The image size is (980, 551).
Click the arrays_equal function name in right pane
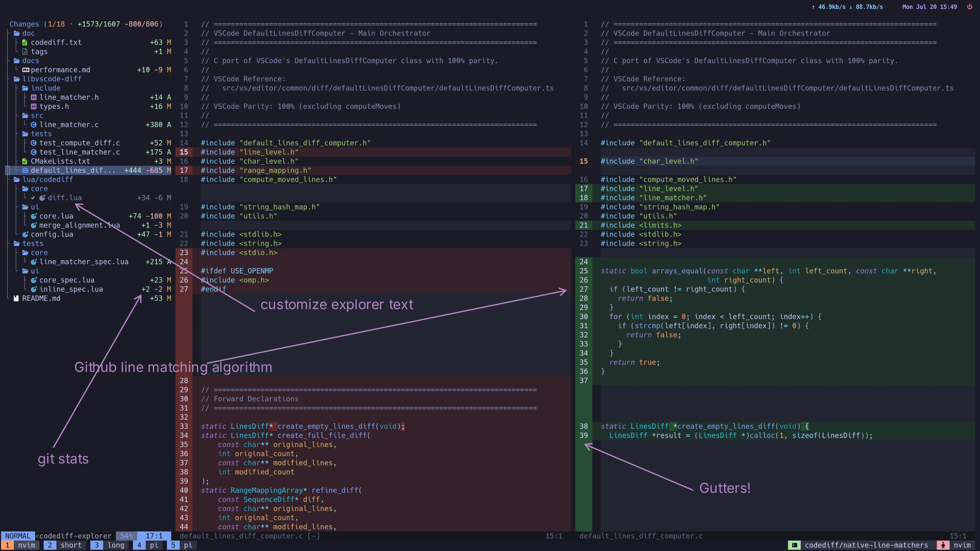[677, 271]
